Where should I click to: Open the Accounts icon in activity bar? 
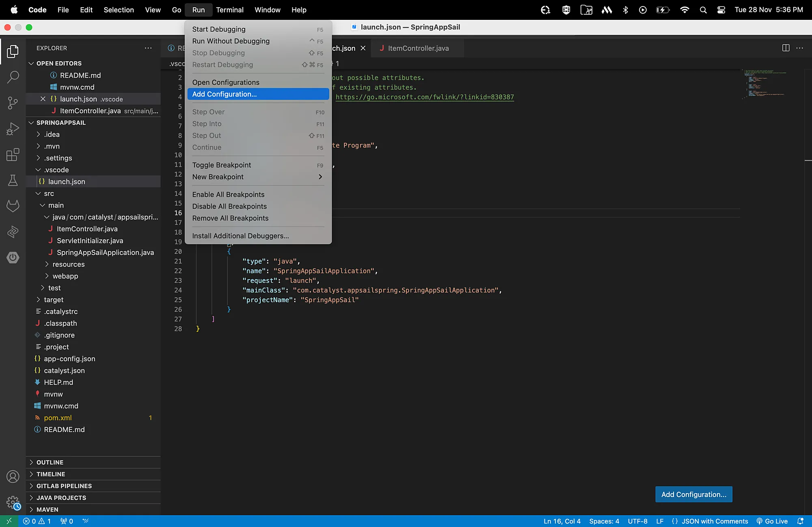tap(13, 477)
